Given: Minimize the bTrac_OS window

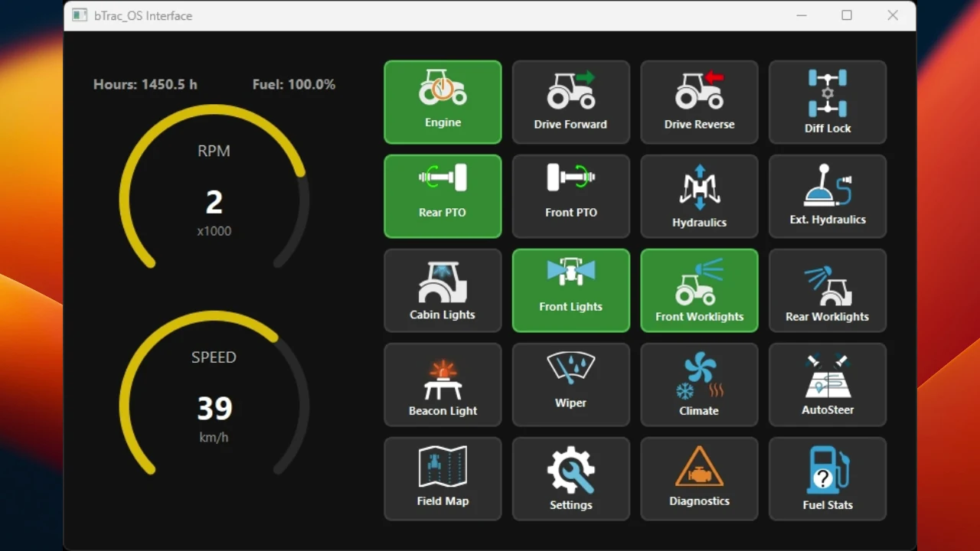Looking at the screenshot, I should tap(802, 15).
